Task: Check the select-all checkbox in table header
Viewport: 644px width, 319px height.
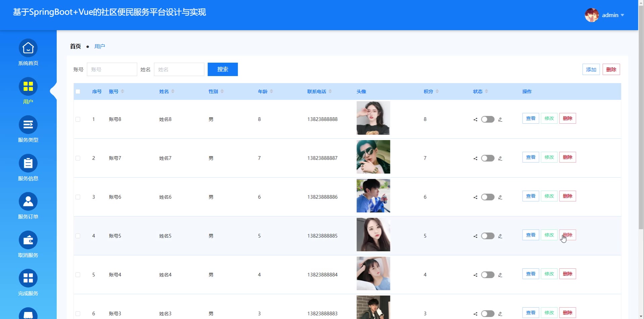Action: (78, 91)
